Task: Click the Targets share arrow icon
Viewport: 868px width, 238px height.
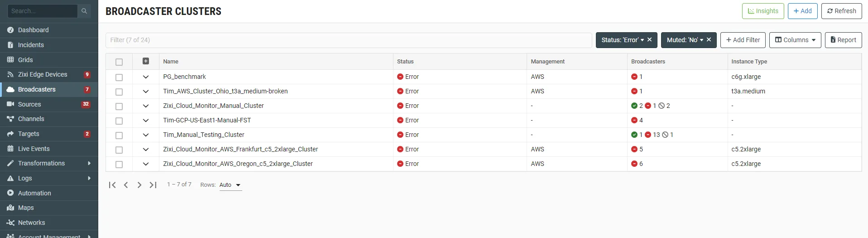Action: [10, 134]
